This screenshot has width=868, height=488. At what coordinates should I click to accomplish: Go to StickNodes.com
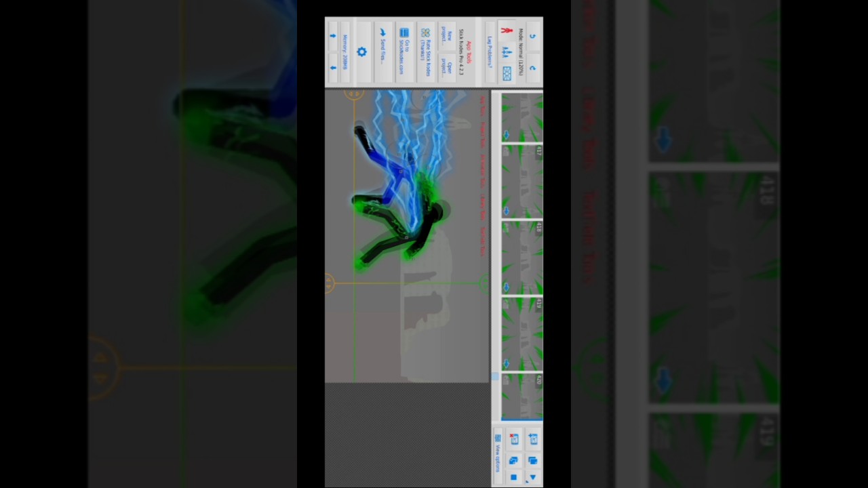404,52
